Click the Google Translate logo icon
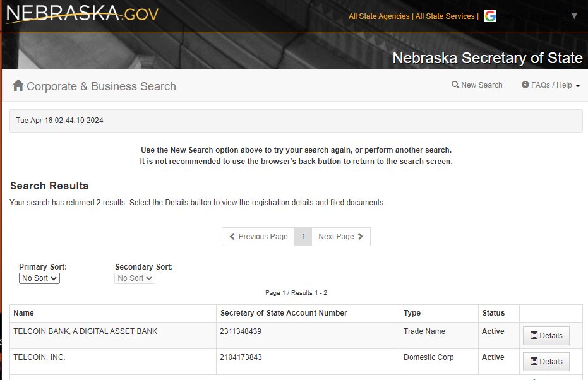588x380 pixels. point(490,16)
